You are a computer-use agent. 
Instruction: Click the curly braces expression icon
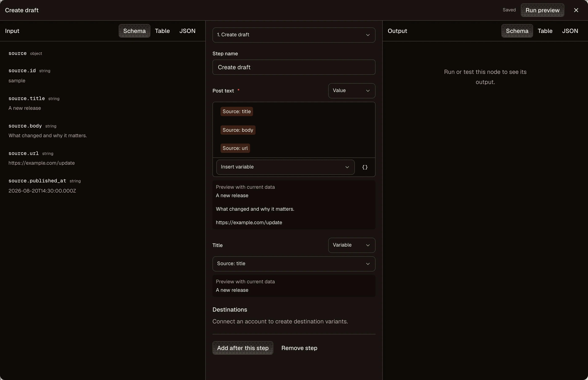365,167
